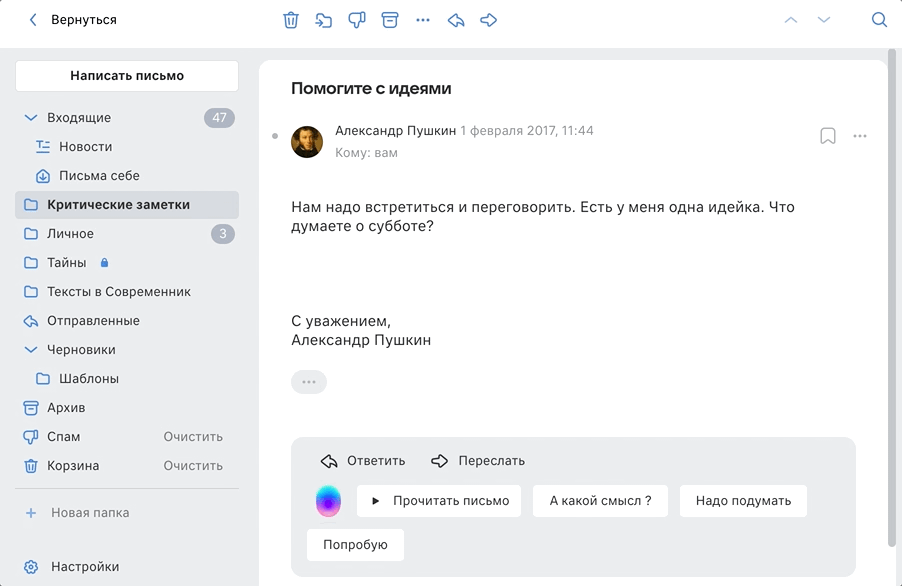Viewport: 902px width, 586px height.
Task: Open the Критические заметки folder
Action: pyautogui.click(x=127, y=205)
